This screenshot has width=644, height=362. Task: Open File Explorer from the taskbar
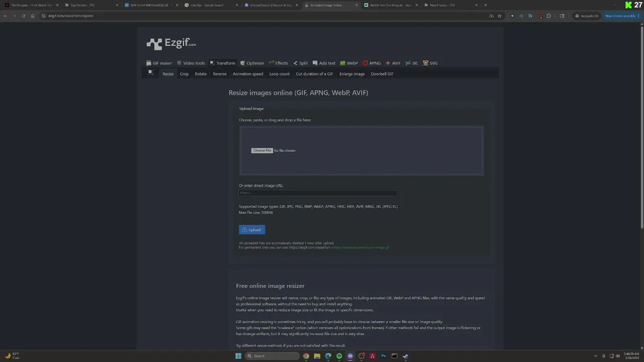coord(317,356)
